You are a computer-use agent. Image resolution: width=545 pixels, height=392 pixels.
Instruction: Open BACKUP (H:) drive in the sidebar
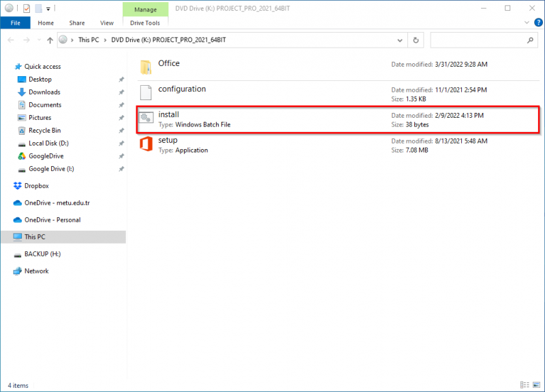point(42,254)
